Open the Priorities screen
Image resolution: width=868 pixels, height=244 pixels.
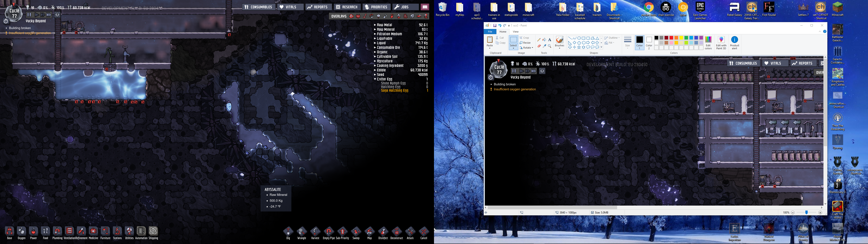click(376, 7)
